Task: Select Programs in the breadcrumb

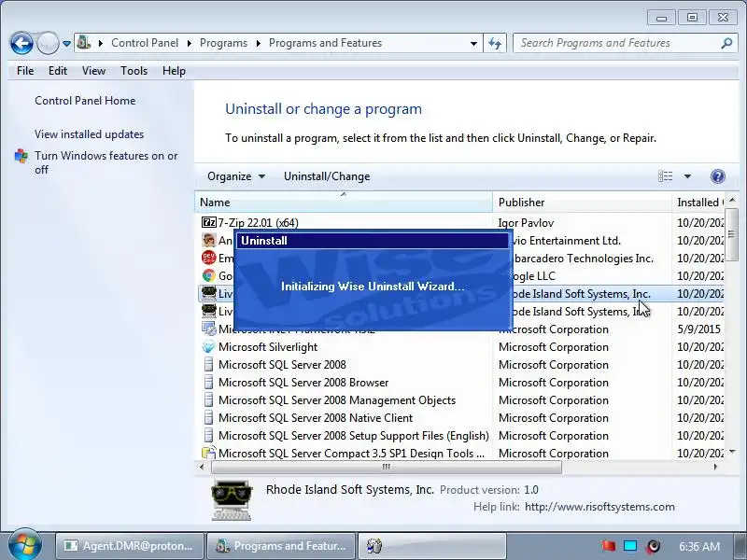Action: click(223, 43)
